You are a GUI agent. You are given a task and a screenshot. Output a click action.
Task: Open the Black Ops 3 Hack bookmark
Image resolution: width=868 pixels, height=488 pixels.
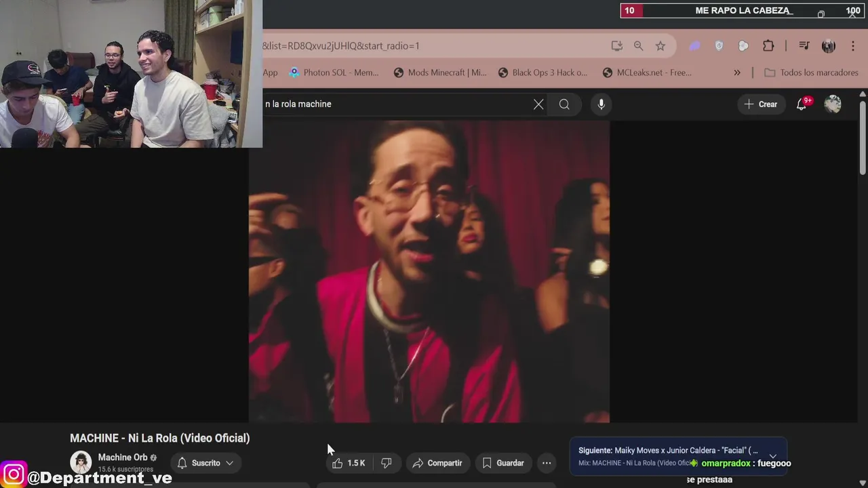pos(542,73)
